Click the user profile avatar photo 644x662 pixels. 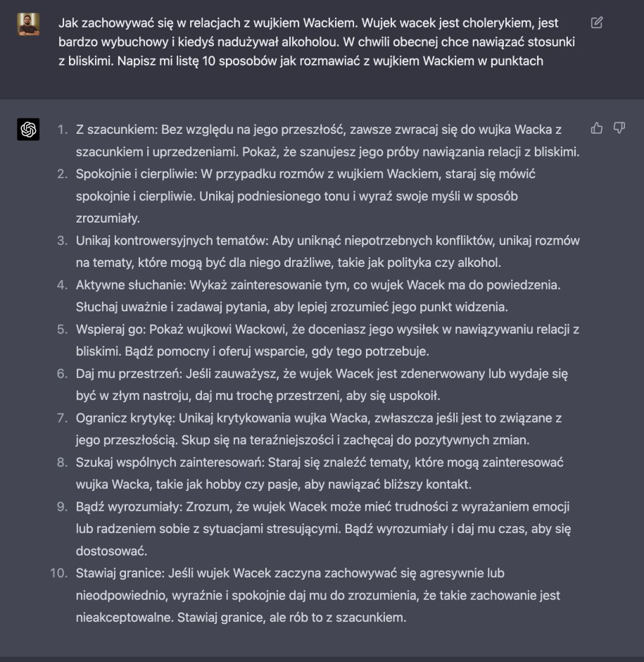(28, 24)
